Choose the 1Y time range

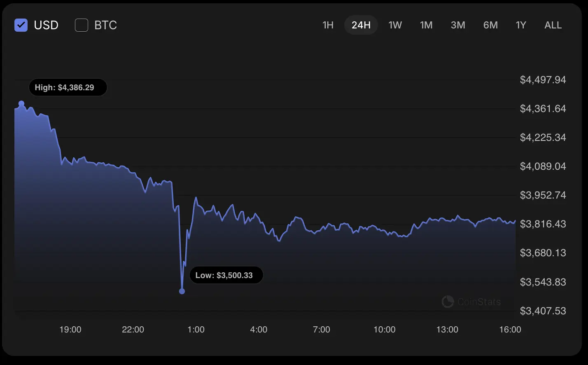click(x=521, y=25)
